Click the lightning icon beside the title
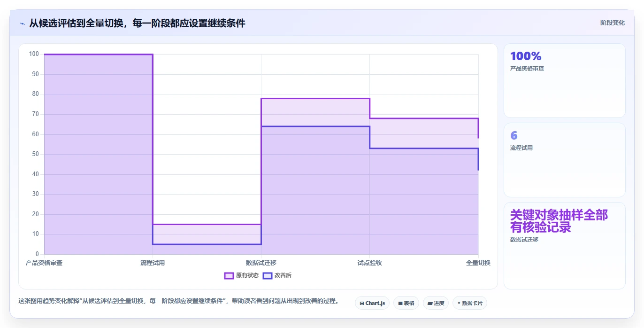 (22, 23)
